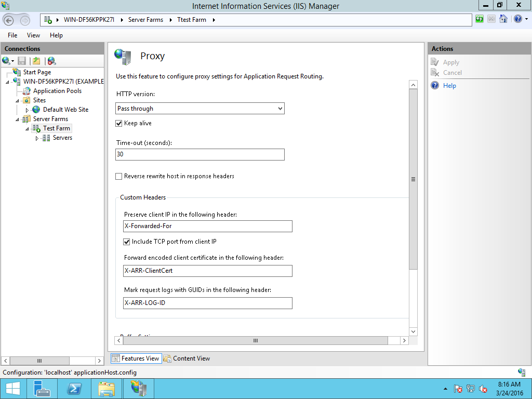Click the Refresh icon in address bar
This screenshot has width=532, height=399.
pyautogui.click(x=480, y=19)
